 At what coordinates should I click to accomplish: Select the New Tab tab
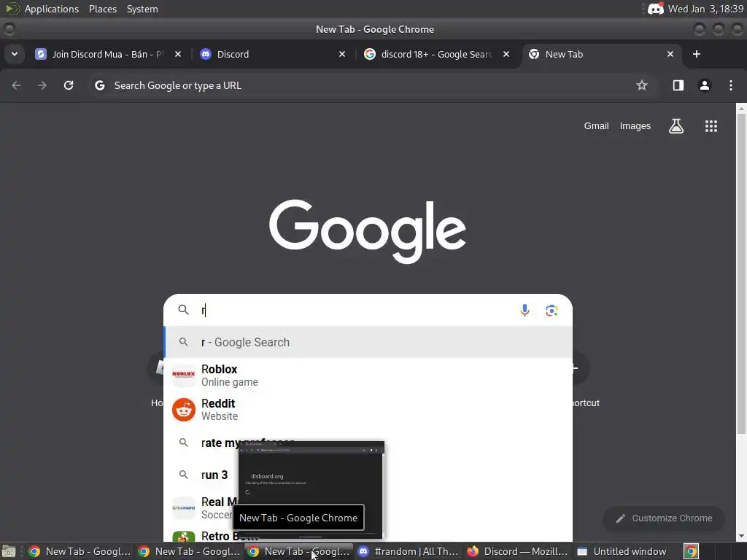pos(600,54)
